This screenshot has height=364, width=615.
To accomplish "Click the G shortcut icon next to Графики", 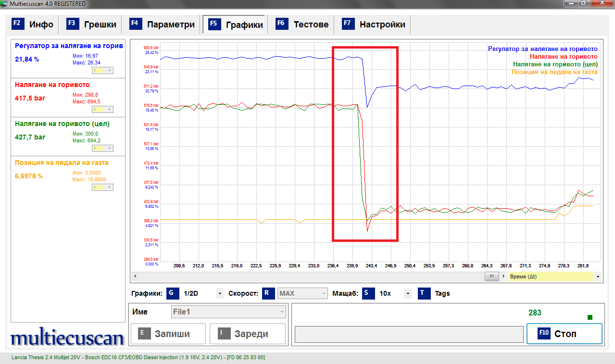I will click(172, 293).
